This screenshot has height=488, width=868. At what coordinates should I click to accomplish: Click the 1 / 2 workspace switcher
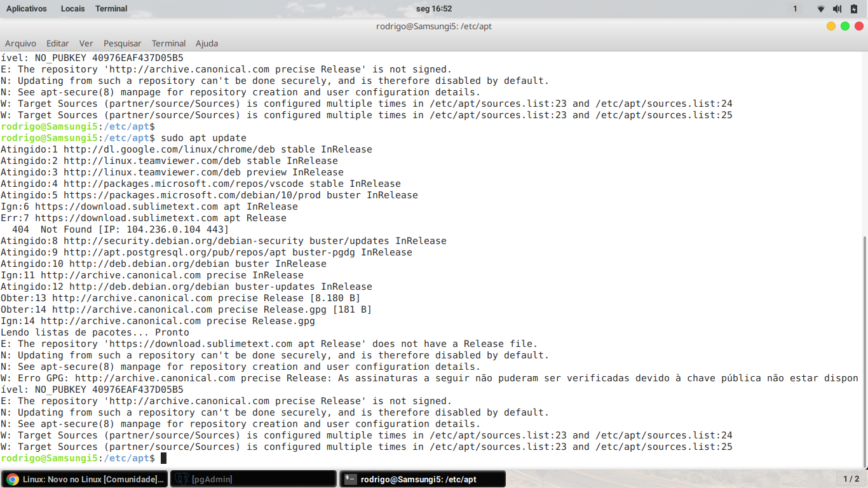(x=851, y=479)
